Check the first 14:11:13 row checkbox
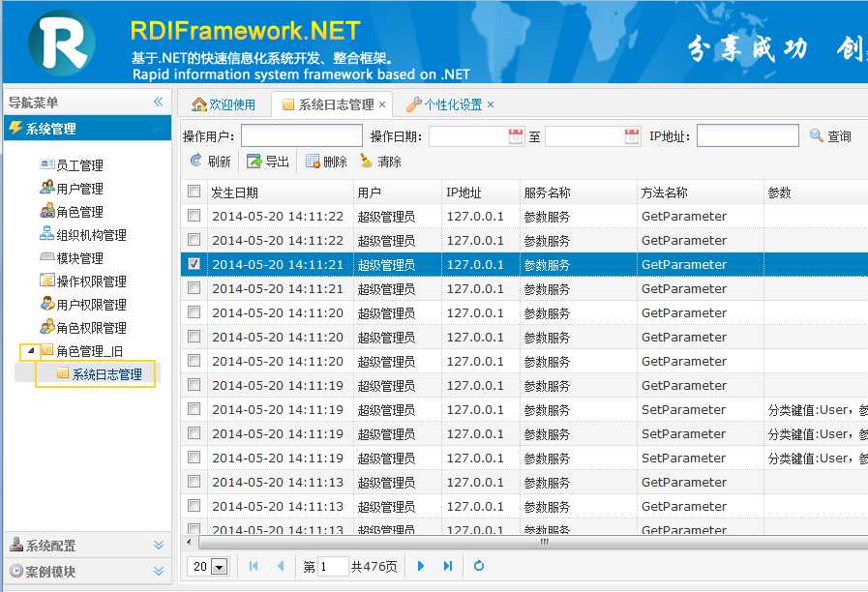This screenshot has width=868, height=592. coord(194,482)
